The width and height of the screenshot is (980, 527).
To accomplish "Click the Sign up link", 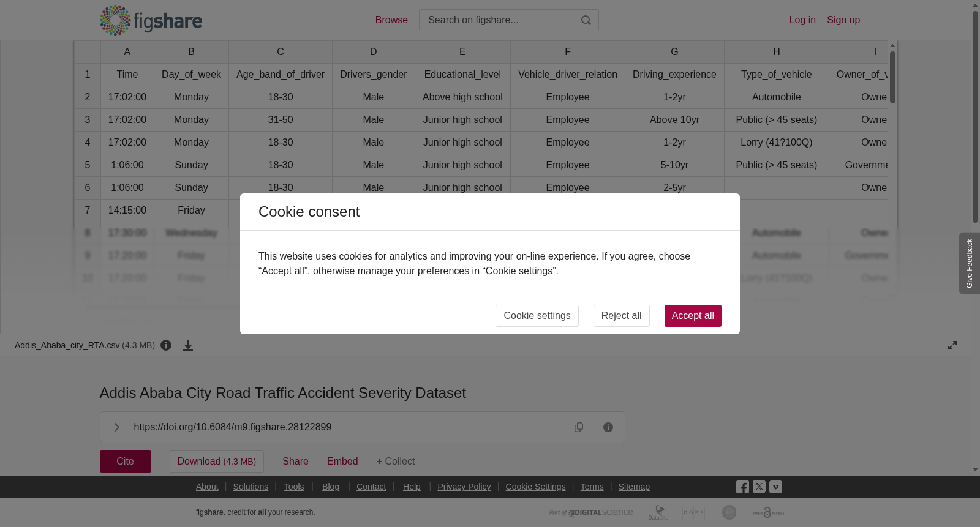I will 843,20.
